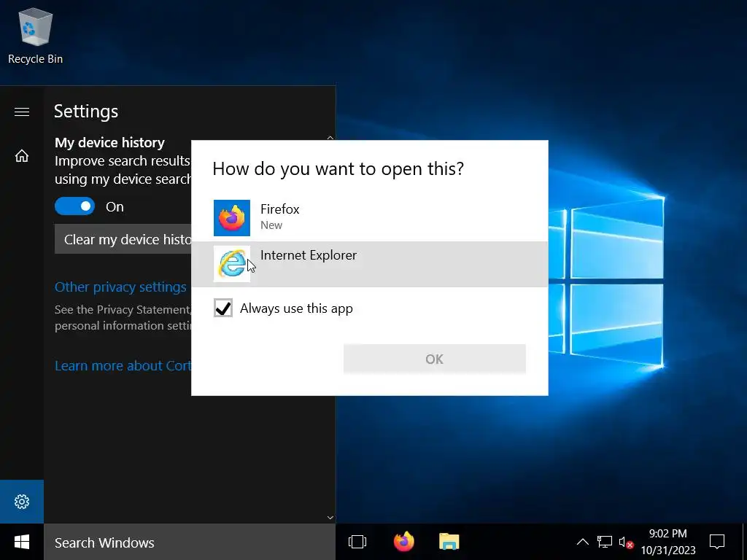Screen dimensions: 747x560
Task: Select the Firefox option labeled New
Action: (369, 218)
